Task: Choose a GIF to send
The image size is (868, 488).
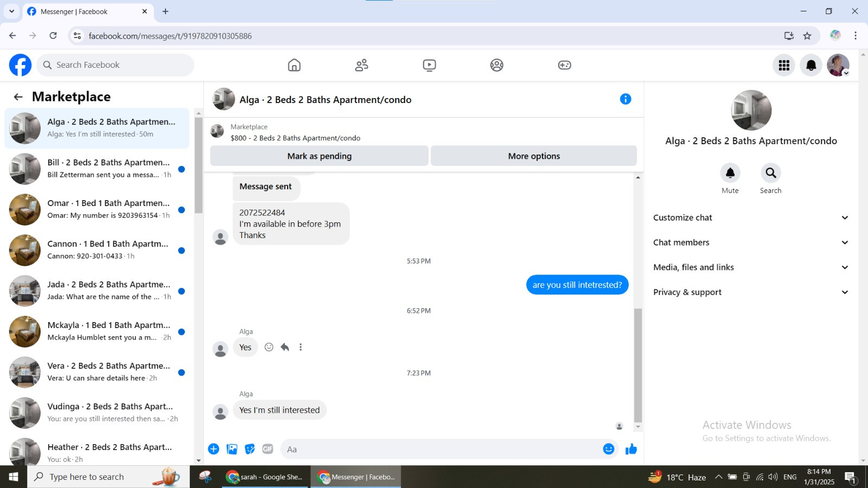Action: 267,449
